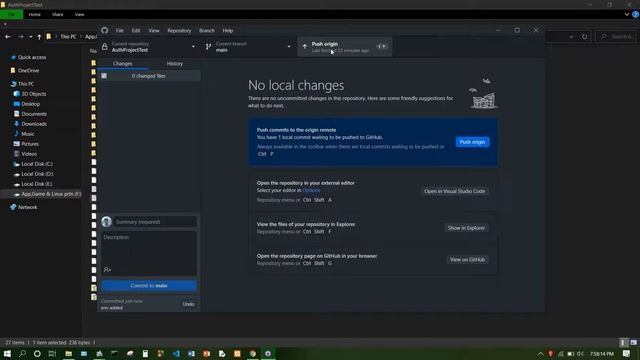This screenshot has height=360, width=640.
Task: Open View menu in GitHub Desktop
Action: [x=154, y=30]
